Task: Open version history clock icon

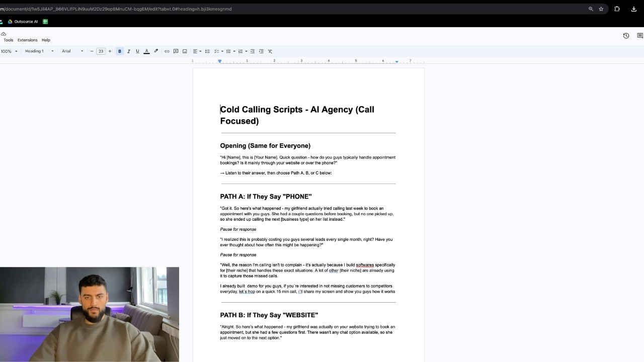Action: (x=626, y=36)
